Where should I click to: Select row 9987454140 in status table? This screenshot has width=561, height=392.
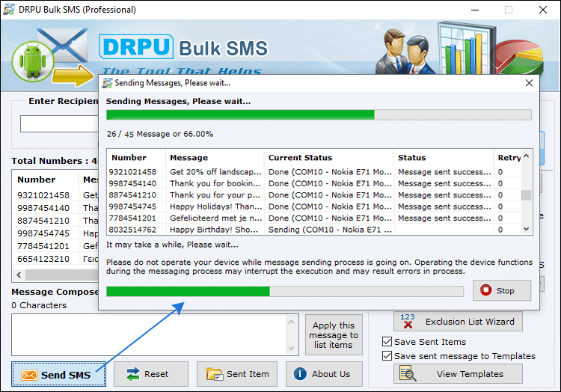[314, 183]
